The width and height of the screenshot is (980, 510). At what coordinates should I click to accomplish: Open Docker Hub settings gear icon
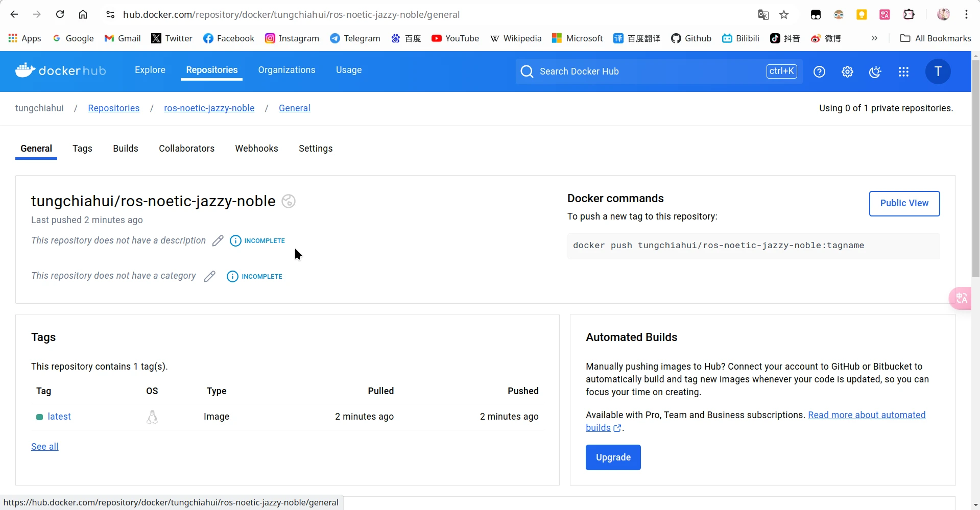click(x=847, y=72)
